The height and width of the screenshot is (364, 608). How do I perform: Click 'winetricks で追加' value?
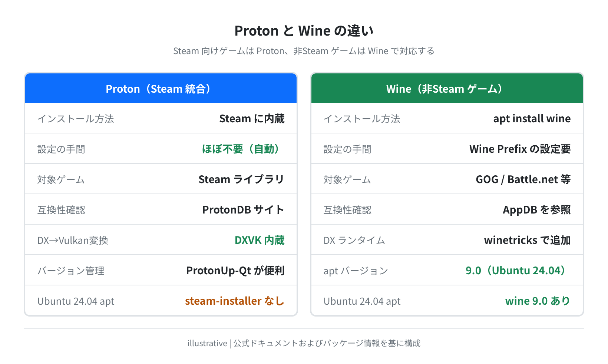tap(527, 240)
